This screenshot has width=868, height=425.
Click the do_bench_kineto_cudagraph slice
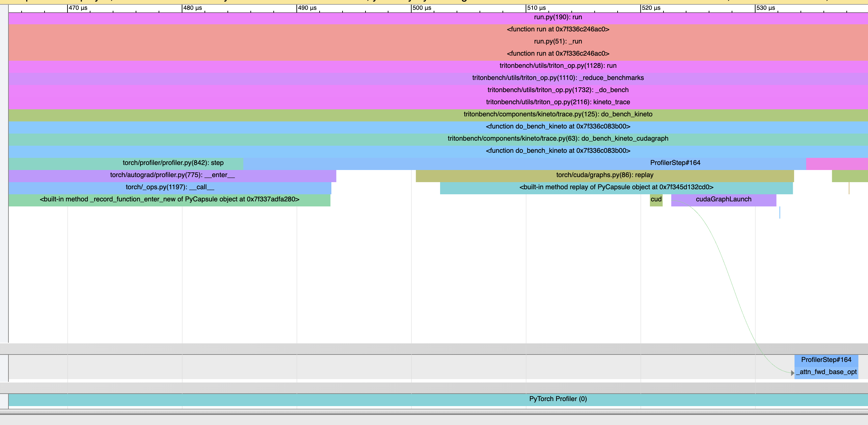[x=558, y=139]
